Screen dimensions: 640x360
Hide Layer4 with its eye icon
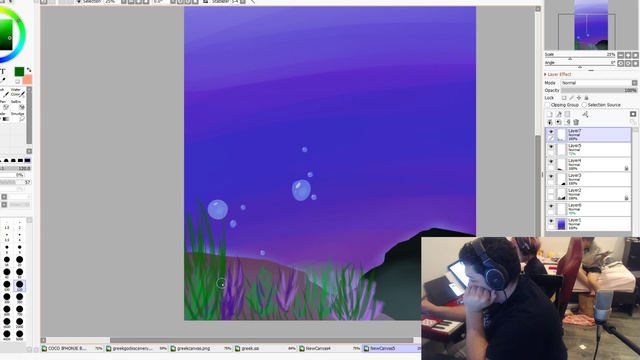click(551, 162)
